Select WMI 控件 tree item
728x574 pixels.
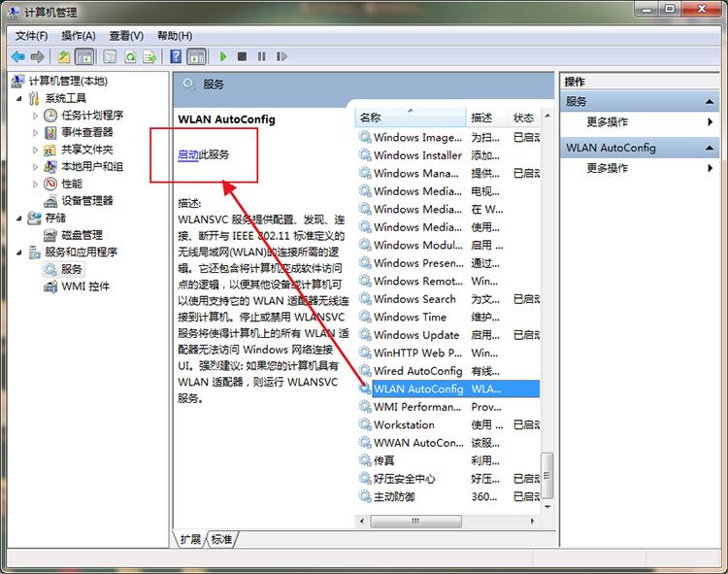85,287
